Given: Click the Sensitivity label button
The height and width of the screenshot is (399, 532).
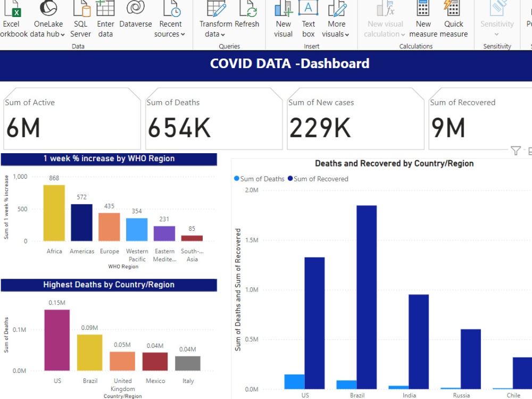Looking at the screenshot, I should [x=497, y=19].
